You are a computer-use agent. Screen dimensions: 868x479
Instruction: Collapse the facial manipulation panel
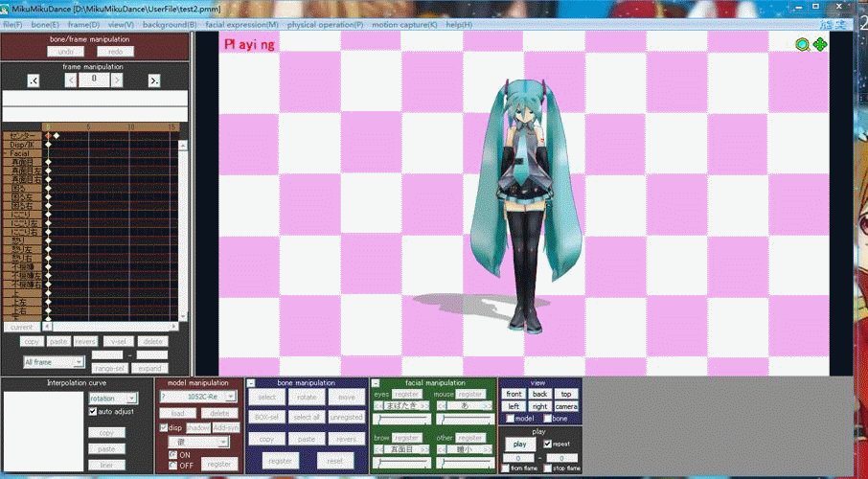tap(376, 382)
